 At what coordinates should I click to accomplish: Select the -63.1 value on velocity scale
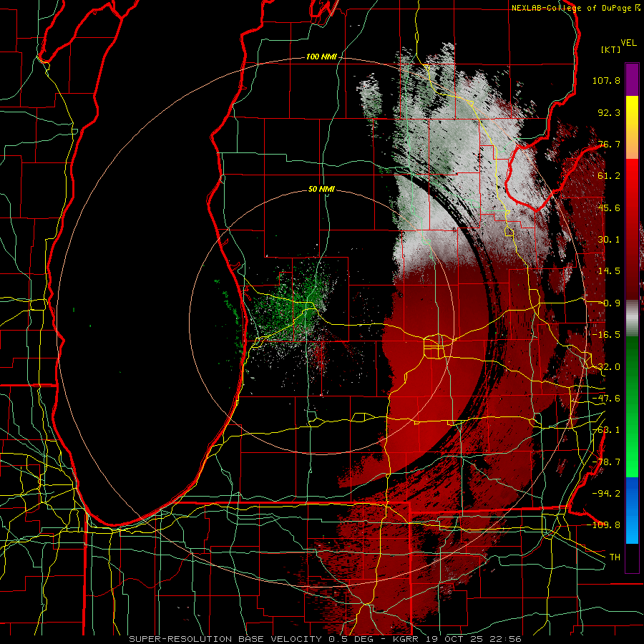(606, 430)
